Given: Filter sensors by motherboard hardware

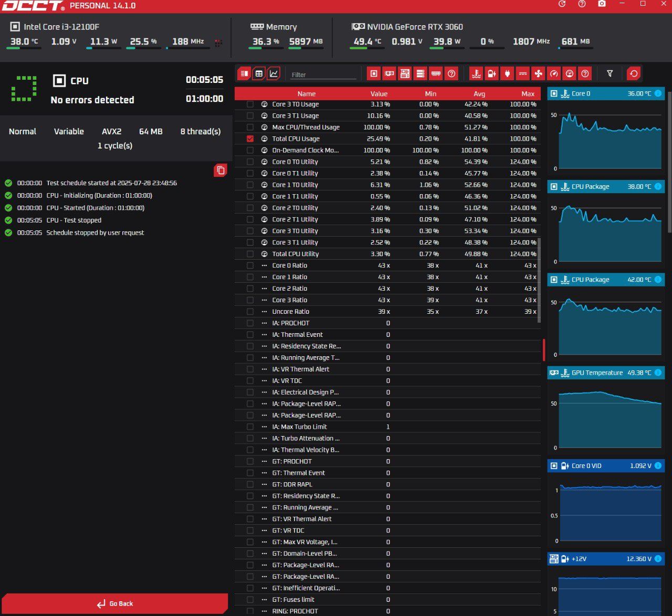Looking at the screenshot, I should (405, 74).
